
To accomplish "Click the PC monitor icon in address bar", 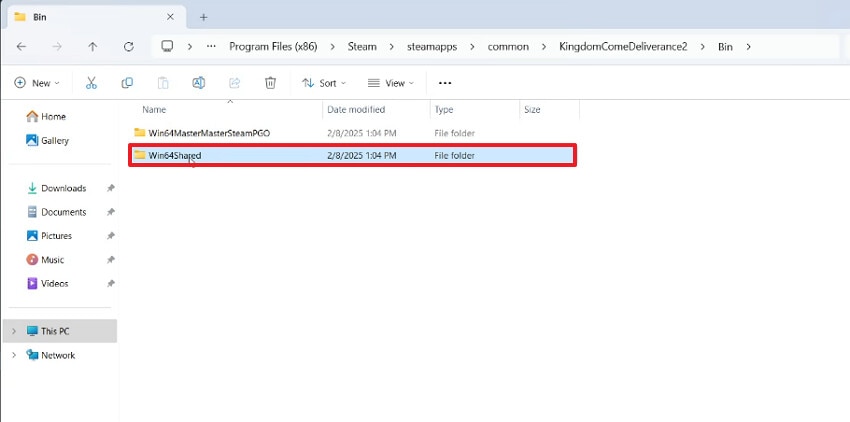I will [x=168, y=46].
